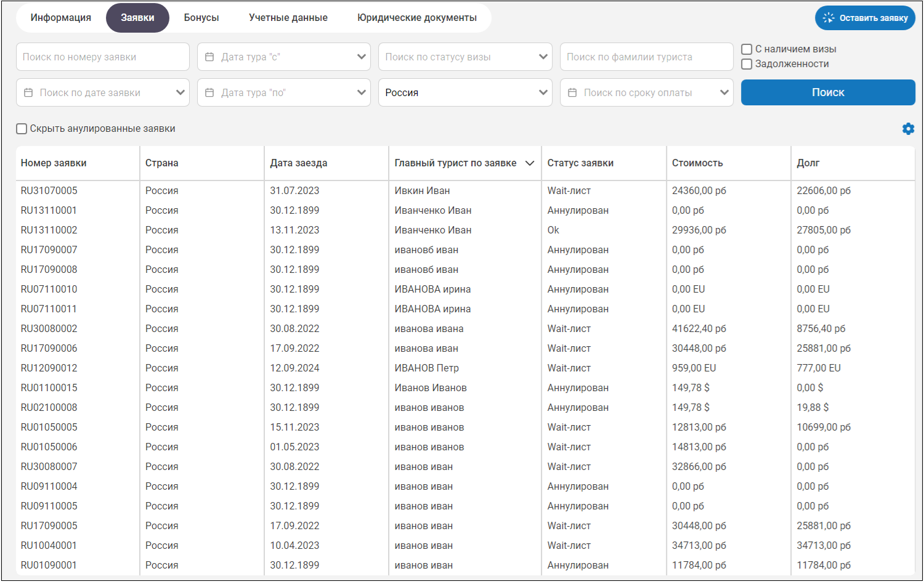The height and width of the screenshot is (584, 924).
Task: Click the 'Оставить заявку' button
Action: coord(865,18)
